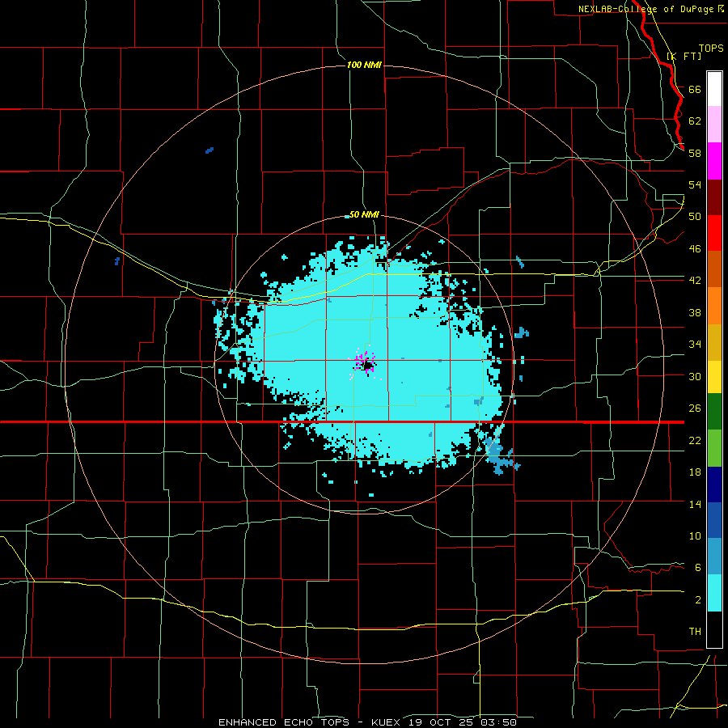Viewport: 728px width, 728px height.
Task: Select the bright red legend swatch above 46
Action: (x=714, y=233)
